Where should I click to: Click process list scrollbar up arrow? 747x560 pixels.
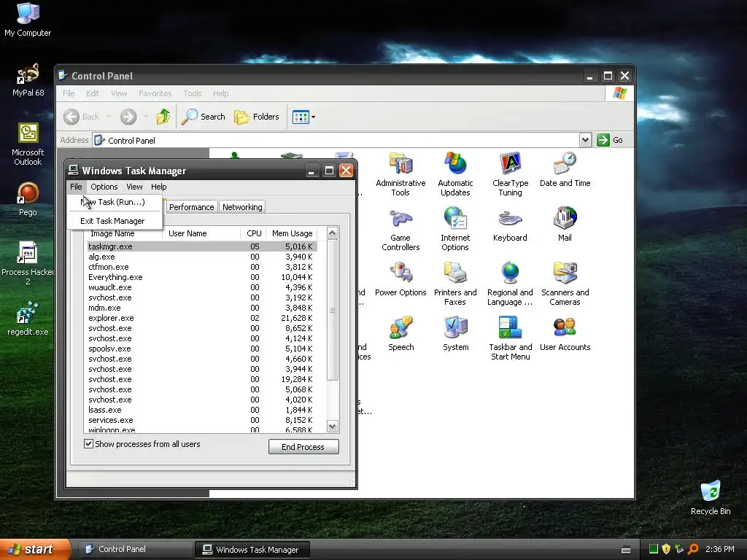coord(333,233)
